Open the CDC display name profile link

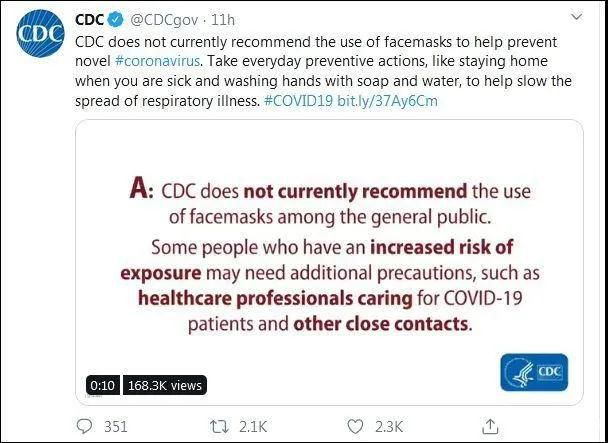[91, 20]
